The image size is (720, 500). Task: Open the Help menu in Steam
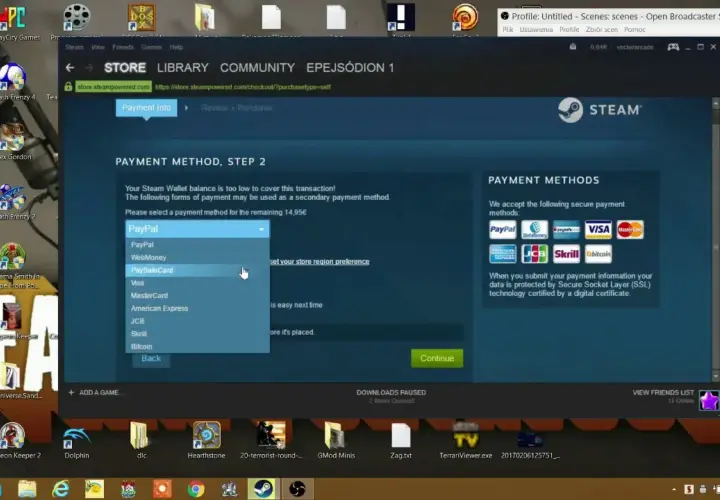[176, 47]
